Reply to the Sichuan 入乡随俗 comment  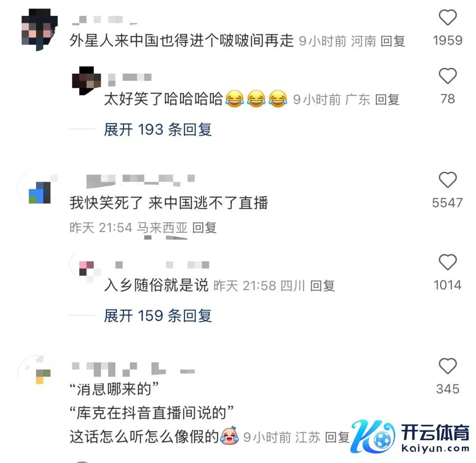point(322,286)
